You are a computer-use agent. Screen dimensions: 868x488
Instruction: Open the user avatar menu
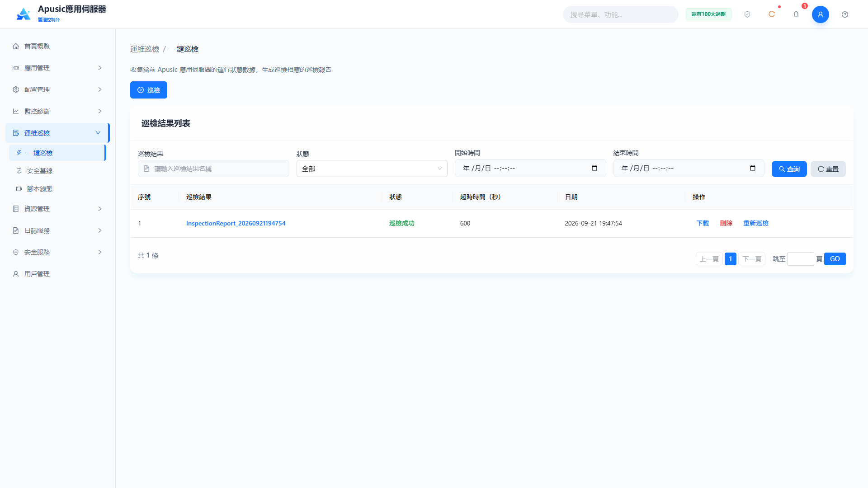[x=821, y=14]
